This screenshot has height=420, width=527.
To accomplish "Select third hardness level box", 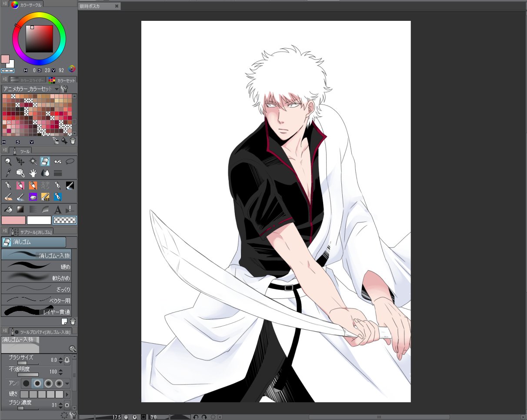I will tap(42, 394).
